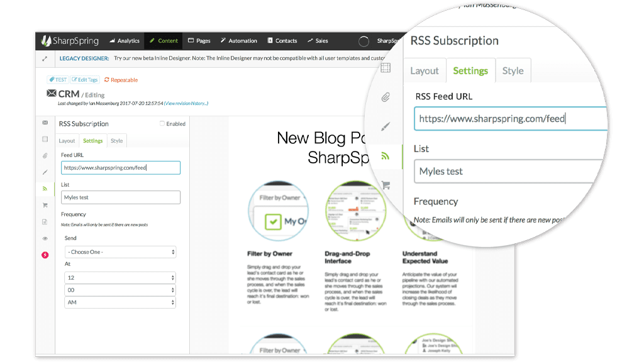Image resolution: width=644 pixels, height=362 pixels.
Task: Click the red lightning bolt icon
Action: coord(45,255)
